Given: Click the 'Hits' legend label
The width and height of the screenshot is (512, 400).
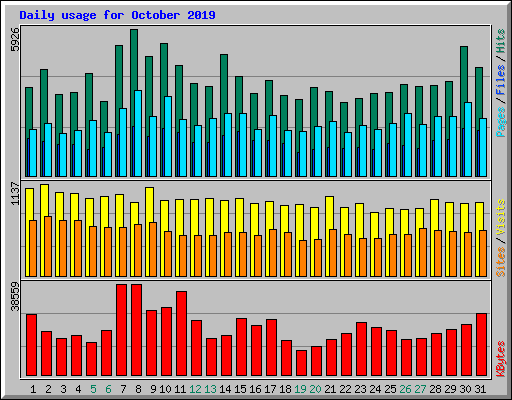Looking at the screenshot, I should pyautogui.click(x=501, y=41).
